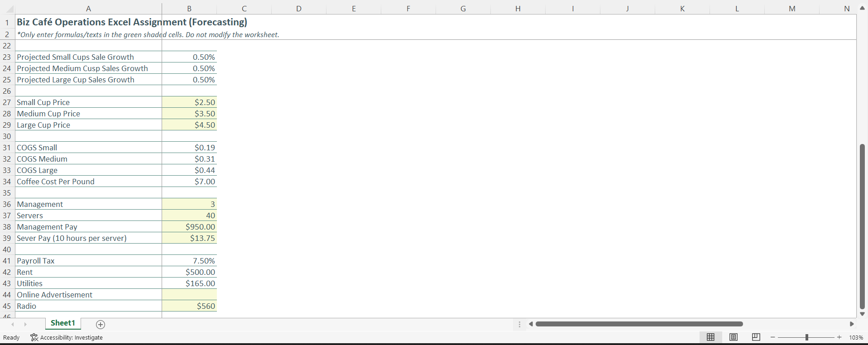The height and width of the screenshot is (345, 868).
Task: Adjust the zoom slider handle
Action: [806, 337]
